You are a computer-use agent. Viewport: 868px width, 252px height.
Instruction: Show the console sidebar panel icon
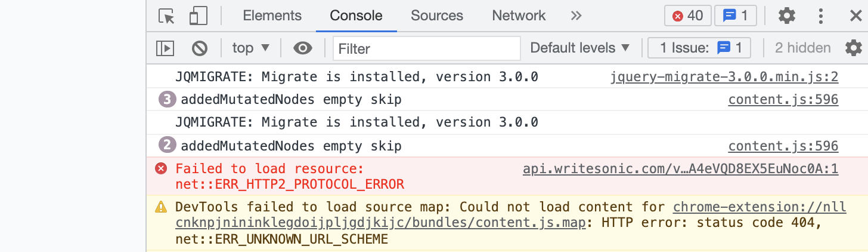coord(165,48)
